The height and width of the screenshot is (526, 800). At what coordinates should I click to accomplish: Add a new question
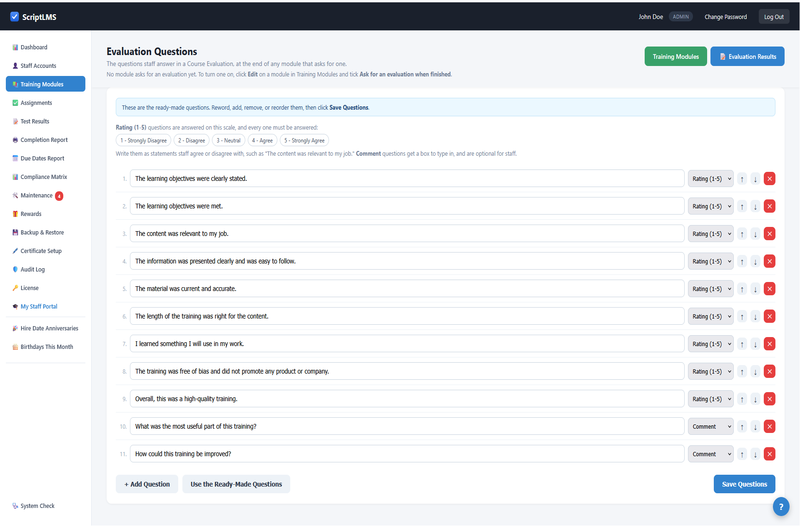click(147, 484)
